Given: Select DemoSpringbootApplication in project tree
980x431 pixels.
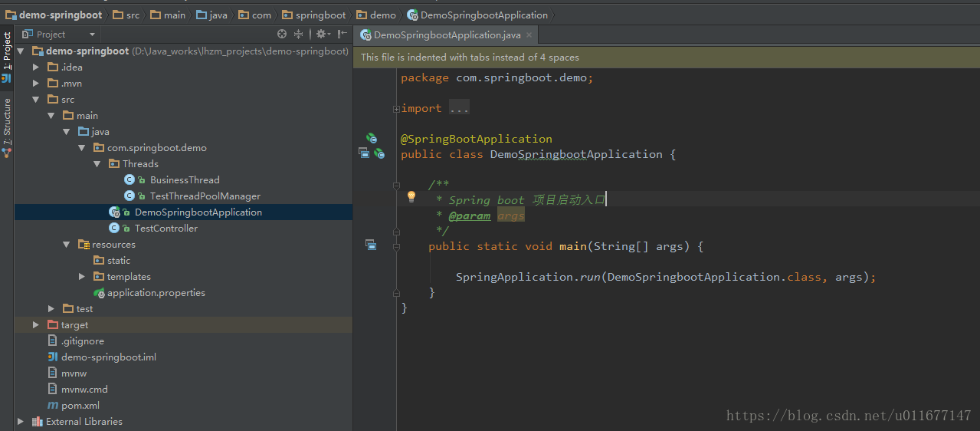Looking at the screenshot, I should (x=198, y=212).
